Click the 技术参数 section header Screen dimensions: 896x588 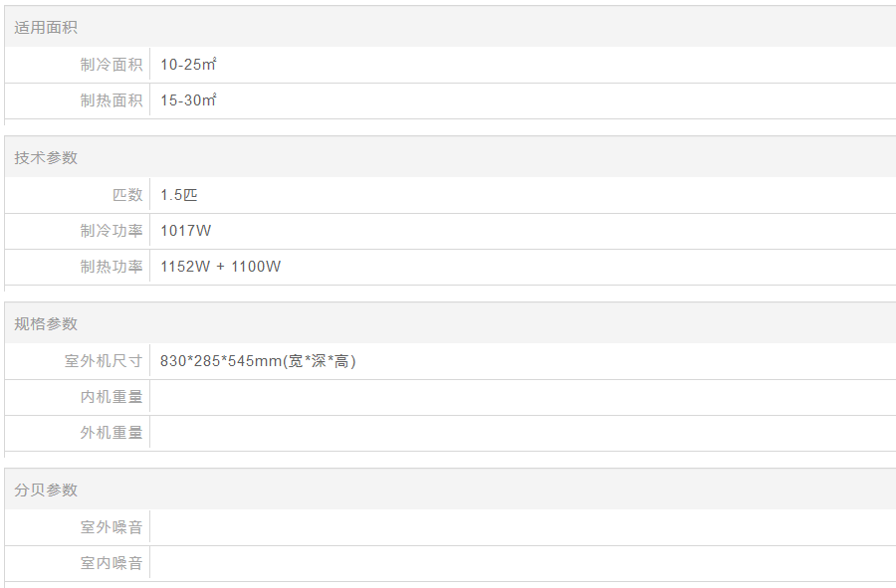(x=46, y=157)
